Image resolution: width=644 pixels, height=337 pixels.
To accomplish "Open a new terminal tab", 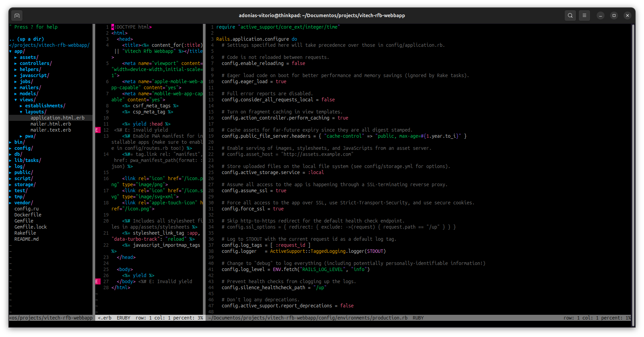I will pyautogui.click(x=16, y=15).
